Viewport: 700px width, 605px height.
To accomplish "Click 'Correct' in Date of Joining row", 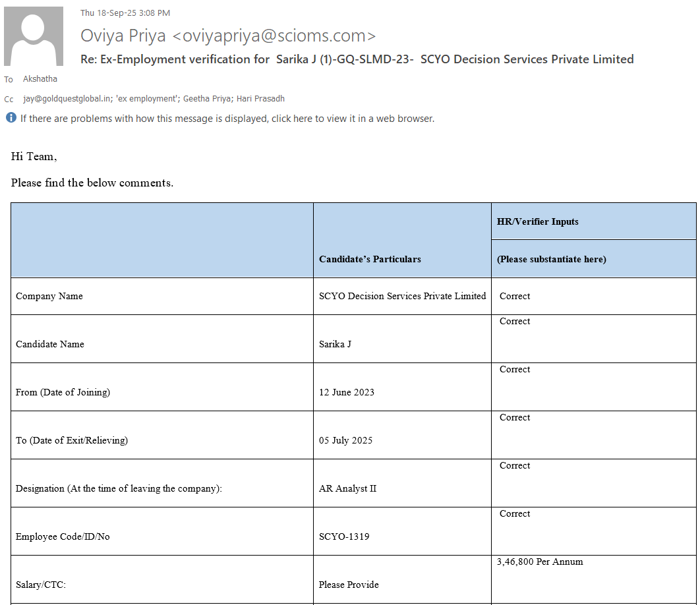I will [x=515, y=370].
